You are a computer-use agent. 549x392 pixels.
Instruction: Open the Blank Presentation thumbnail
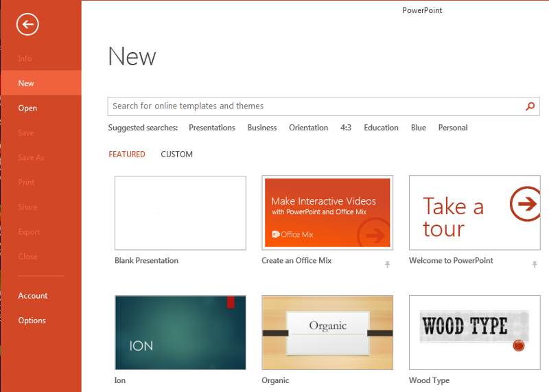[x=180, y=213]
